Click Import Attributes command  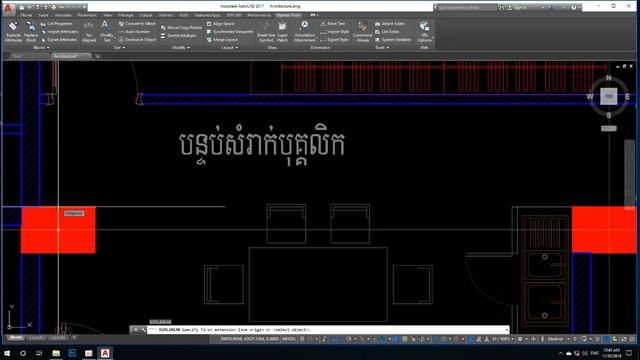(x=59, y=31)
